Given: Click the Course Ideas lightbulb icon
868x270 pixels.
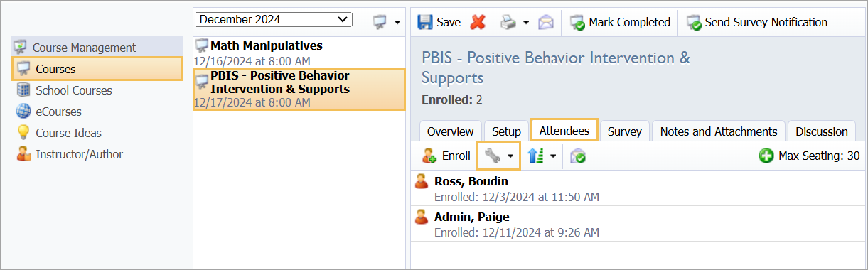Looking at the screenshot, I should pos(23,133).
